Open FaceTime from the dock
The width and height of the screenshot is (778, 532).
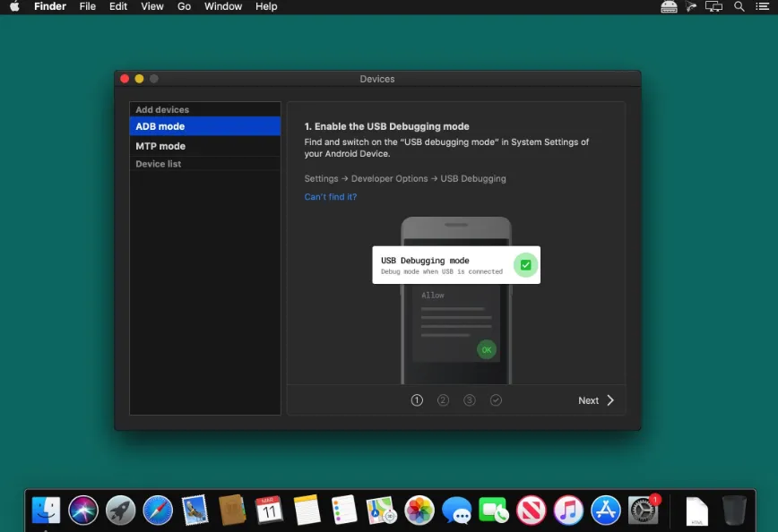[x=494, y=510]
